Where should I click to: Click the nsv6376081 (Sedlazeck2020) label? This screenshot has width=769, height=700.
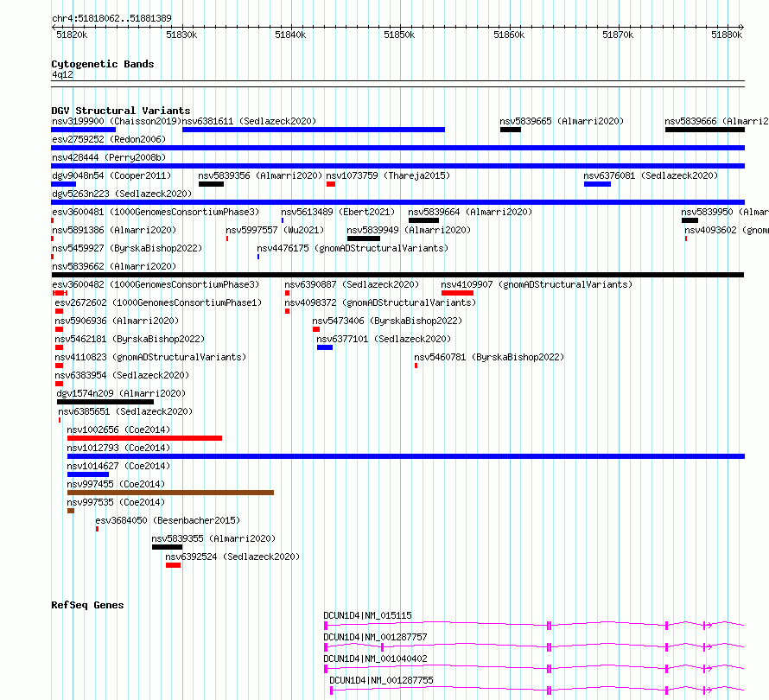click(x=651, y=175)
